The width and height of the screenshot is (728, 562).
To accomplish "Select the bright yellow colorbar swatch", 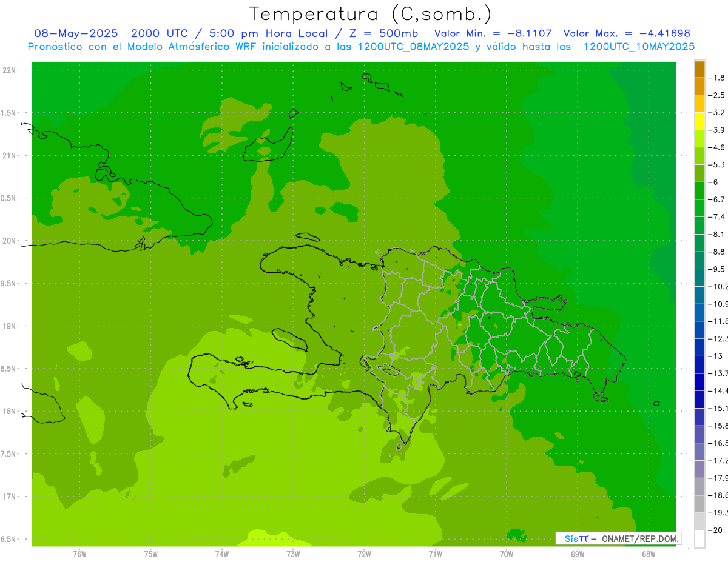I will point(699,121).
